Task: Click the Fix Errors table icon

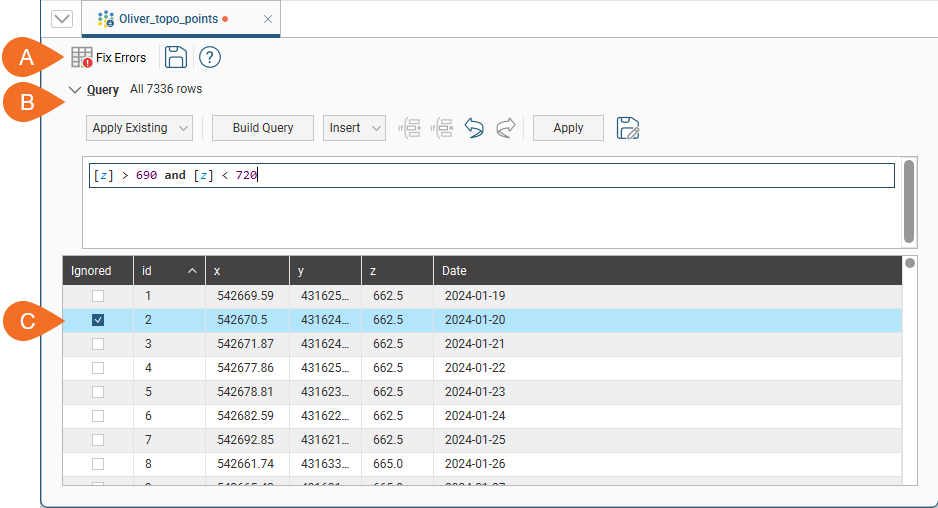Action: click(82, 58)
